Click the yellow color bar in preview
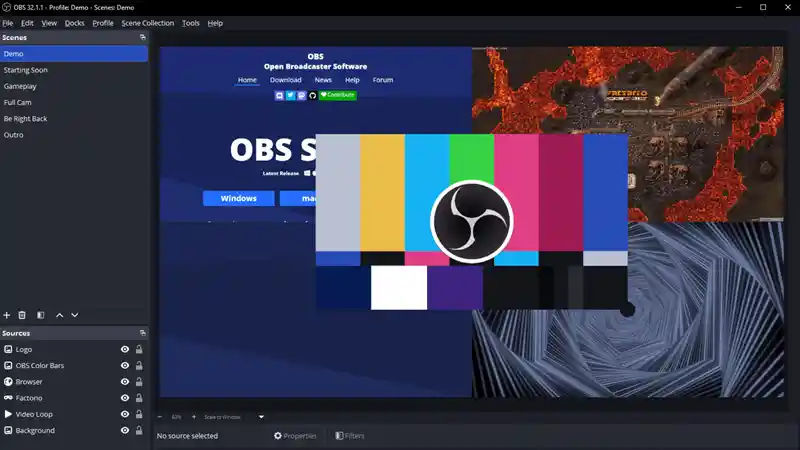Screen dimensions: 800x450 click(x=383, y=192)
